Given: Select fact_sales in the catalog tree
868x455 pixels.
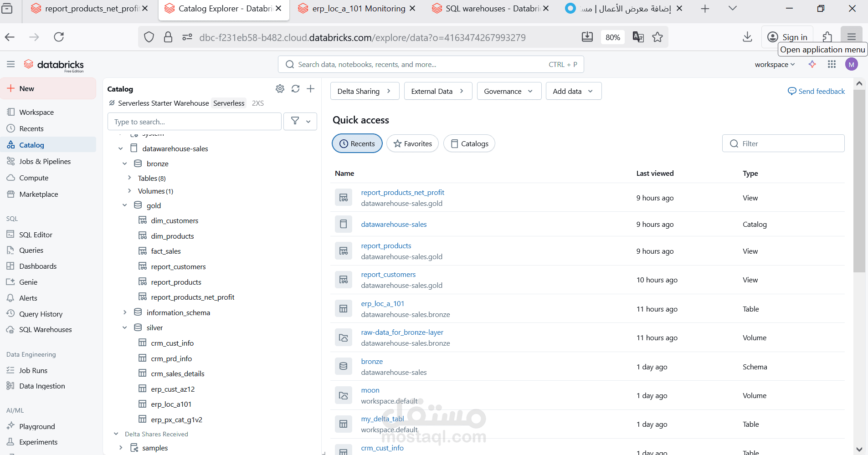Looking at the screenshot, I should click(x=166, y=251).
